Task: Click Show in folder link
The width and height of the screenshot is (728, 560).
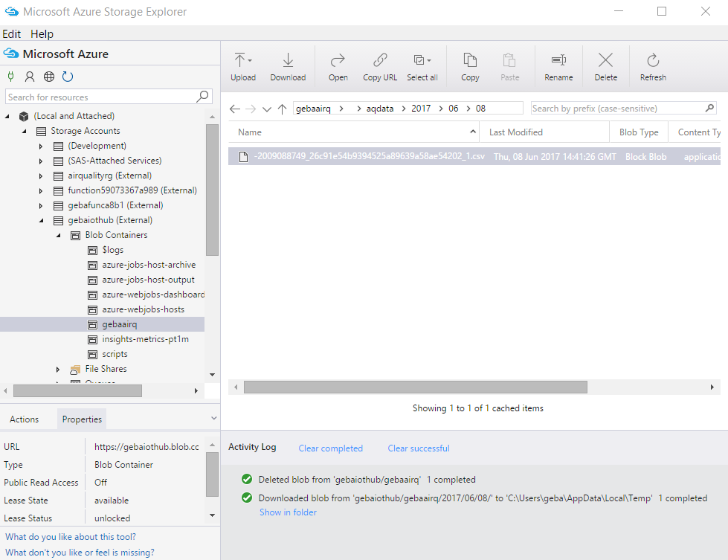Action: [x=288, y=512]
